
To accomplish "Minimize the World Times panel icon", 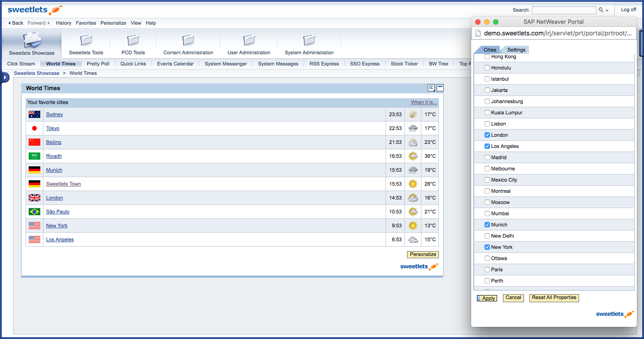I will pos(440,88).
